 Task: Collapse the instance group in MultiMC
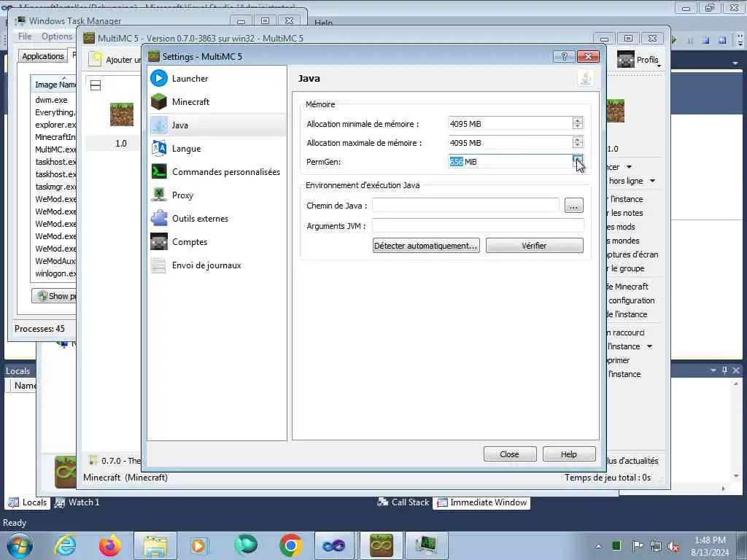point(96,85)
